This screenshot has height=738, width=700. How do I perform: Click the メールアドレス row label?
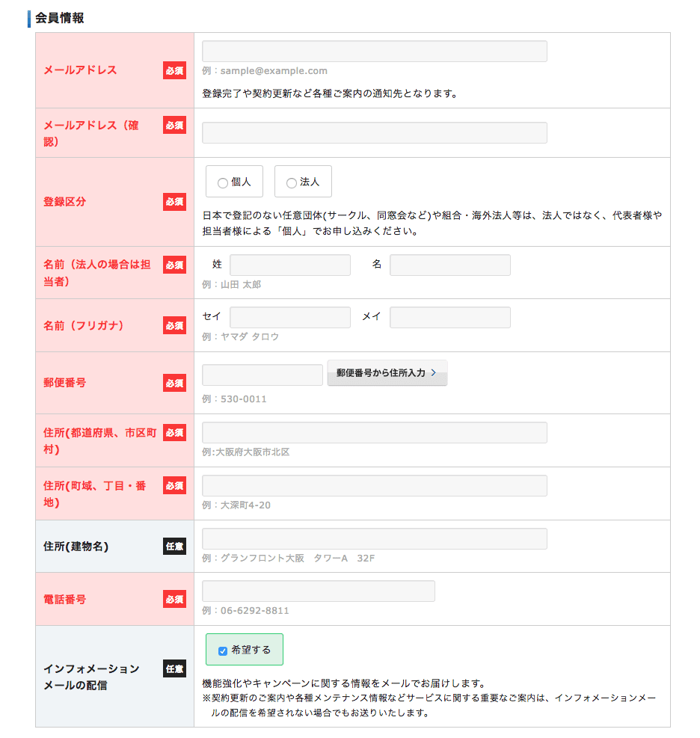pyautogui.click(x=80, y=70)
